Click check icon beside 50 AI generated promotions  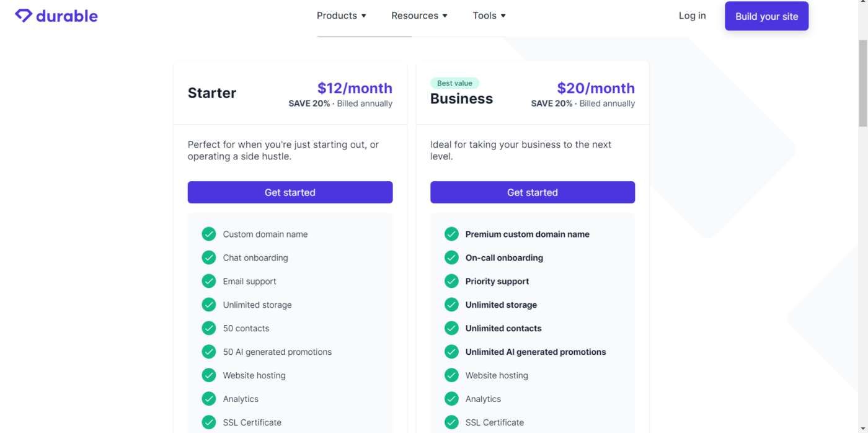[x=209, y=352]
